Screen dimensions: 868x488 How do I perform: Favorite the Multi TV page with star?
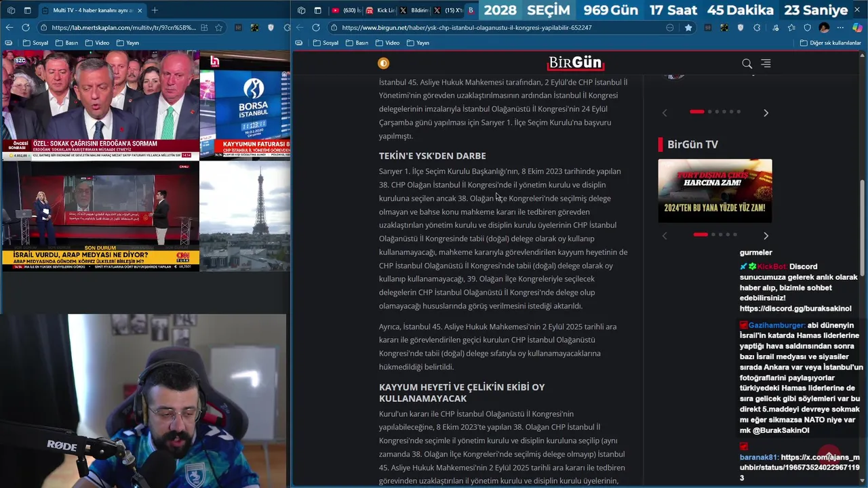(219, 28)
